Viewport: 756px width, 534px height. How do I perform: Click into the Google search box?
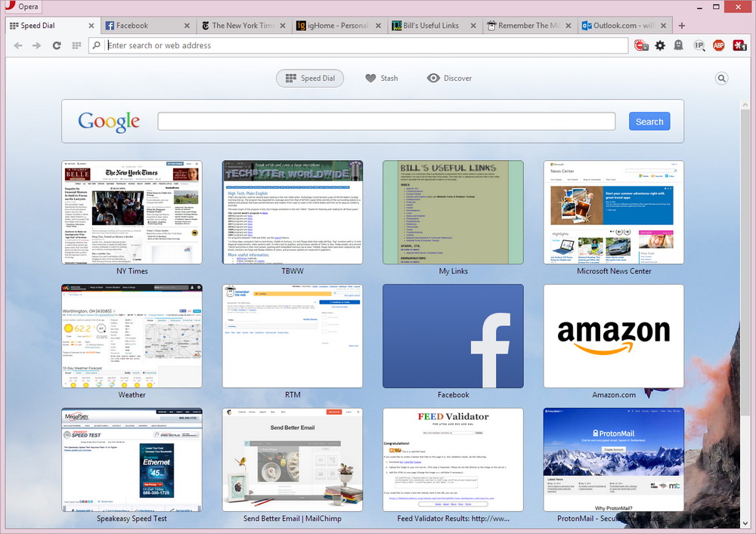tap(386, 122)
